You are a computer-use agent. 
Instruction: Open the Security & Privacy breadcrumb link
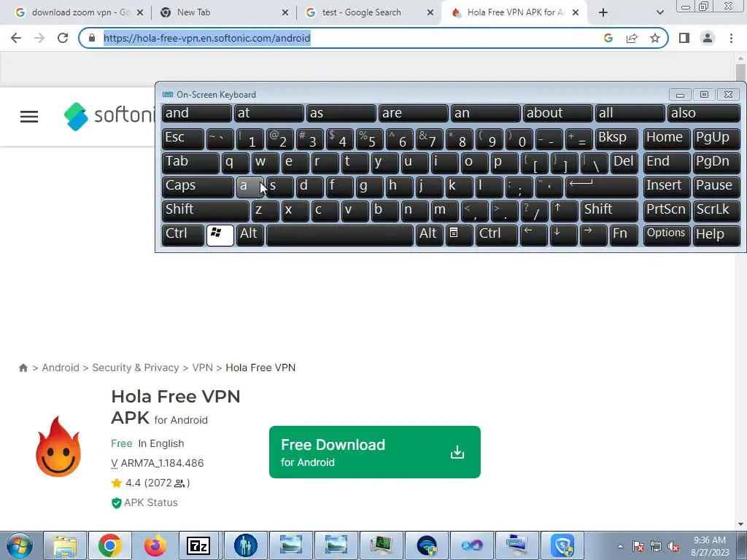pyautogui.click(x=135, y=367)
